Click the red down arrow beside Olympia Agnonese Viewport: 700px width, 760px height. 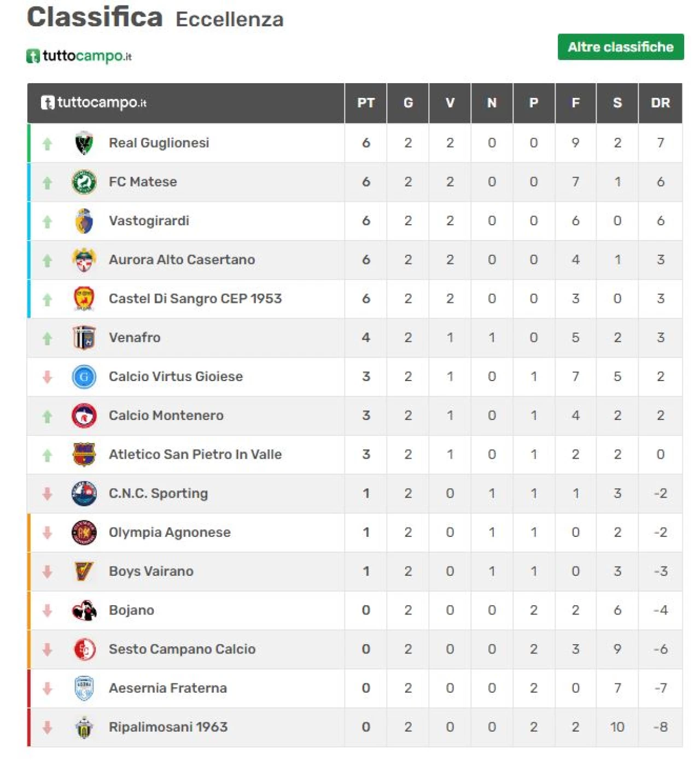(x=48, y=533)
